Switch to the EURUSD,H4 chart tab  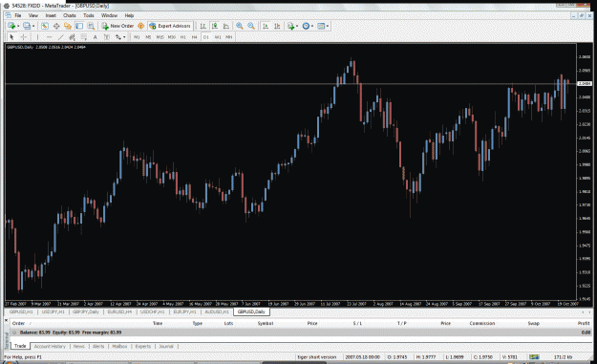(x=119, y=311)
